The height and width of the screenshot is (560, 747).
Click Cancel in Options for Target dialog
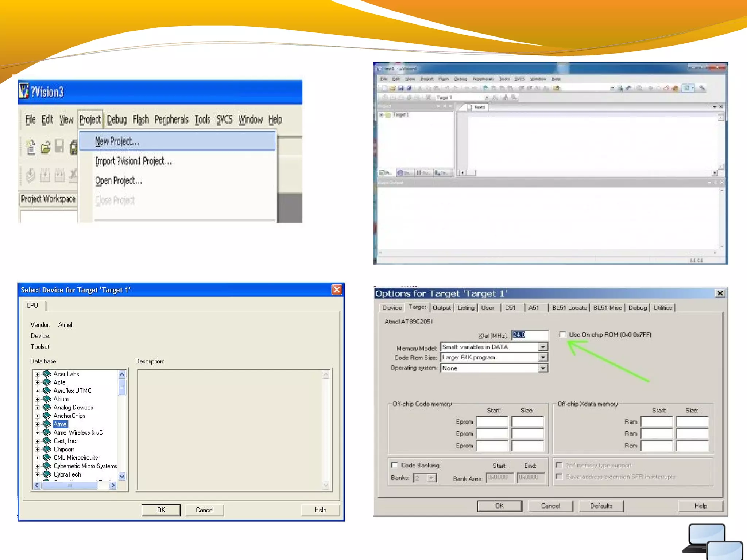pos(550,506)
